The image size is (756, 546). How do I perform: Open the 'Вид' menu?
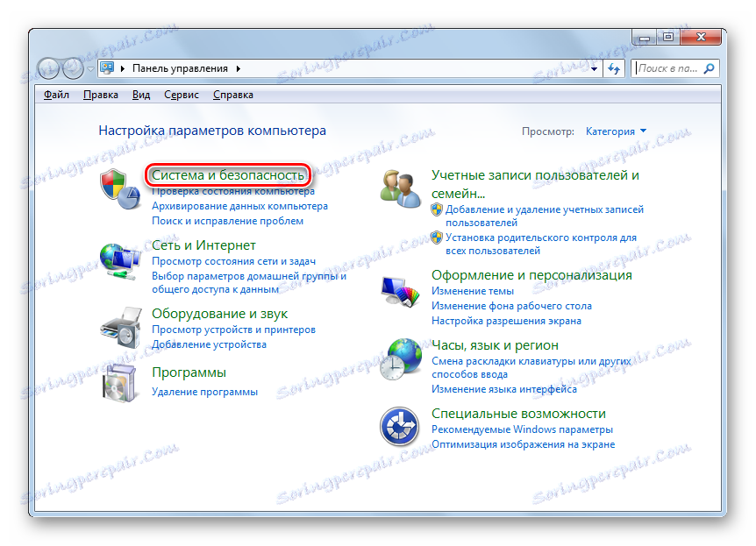point(141,95)
